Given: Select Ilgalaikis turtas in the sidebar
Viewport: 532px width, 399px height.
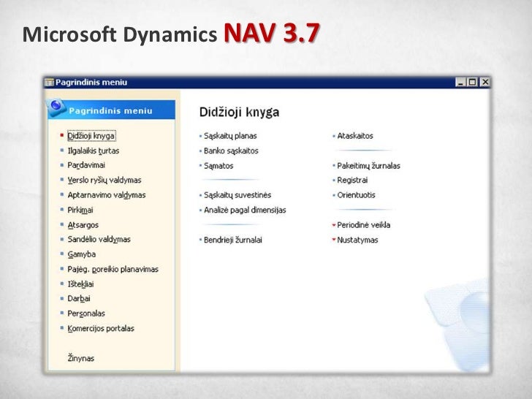Looking at the screenshot, I should click(94, 151).
